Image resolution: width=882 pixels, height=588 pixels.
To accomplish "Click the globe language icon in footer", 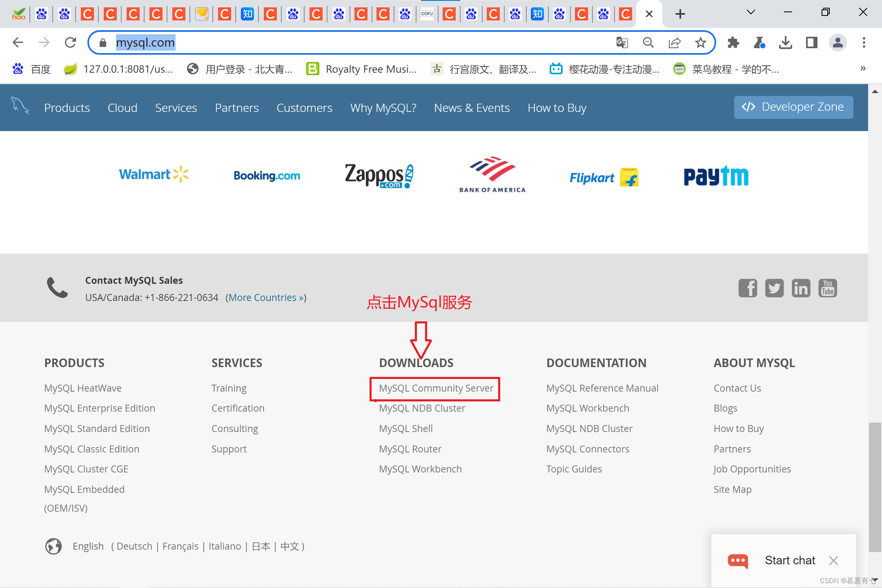I will [x=53, y=546].
